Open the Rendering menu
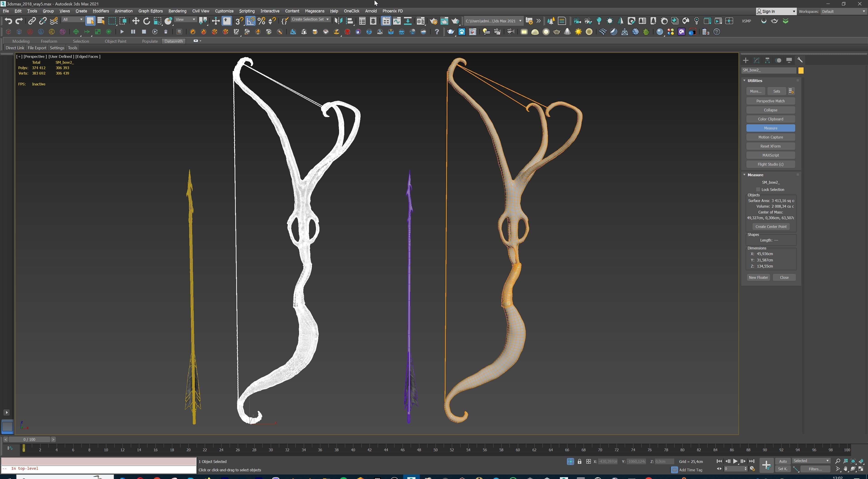This screenshot has height=479, width=868. [x=177, y=11]
